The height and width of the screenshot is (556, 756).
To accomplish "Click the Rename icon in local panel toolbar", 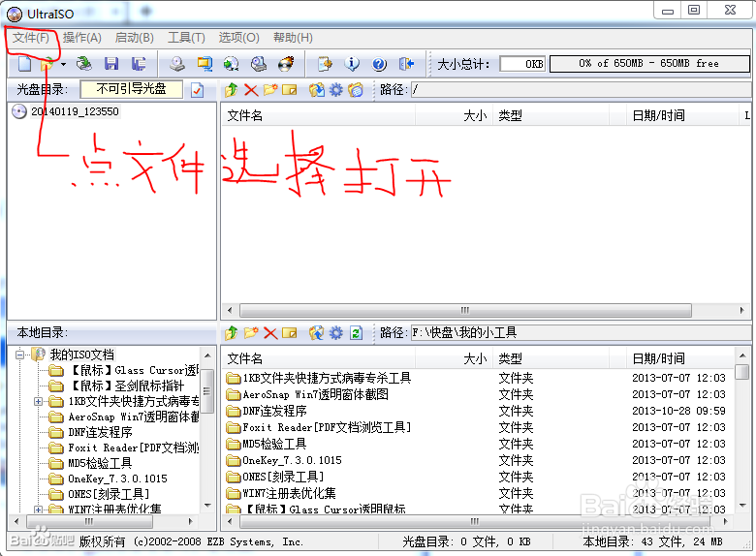I will point(289,333).
